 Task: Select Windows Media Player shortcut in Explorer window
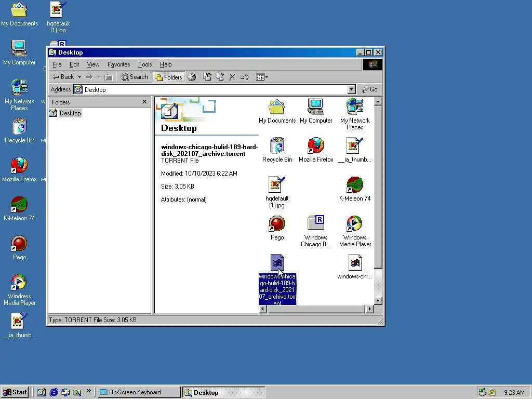(355, 231)
